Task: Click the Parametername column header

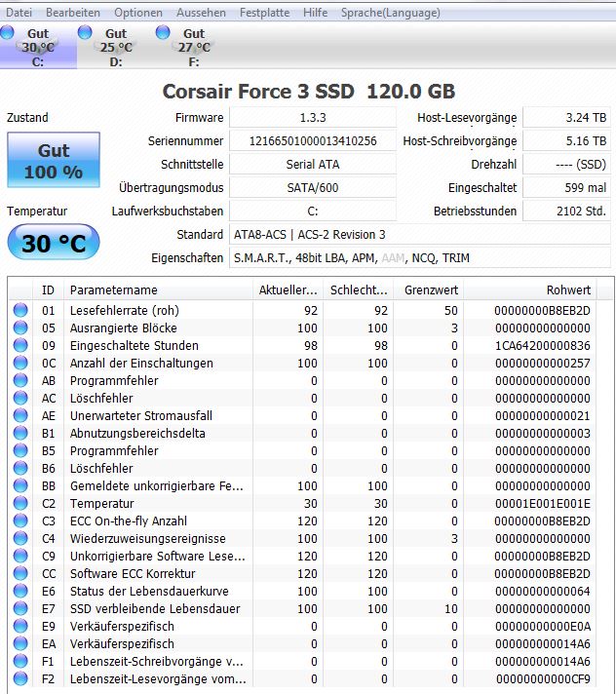Action: pos(159,289)
